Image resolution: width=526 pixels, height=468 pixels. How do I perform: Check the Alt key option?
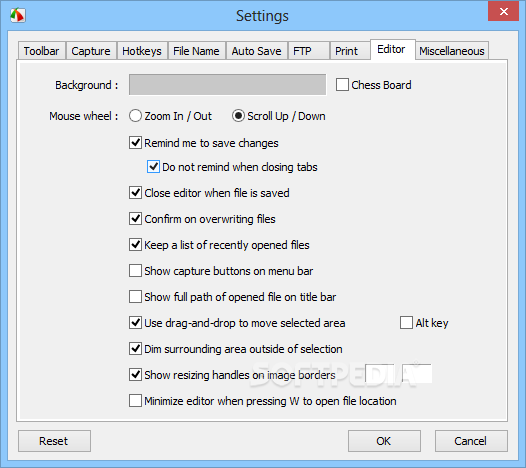click(406, 323)
